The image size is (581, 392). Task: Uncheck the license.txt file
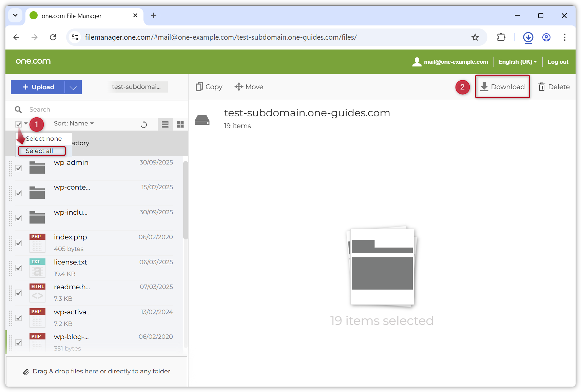click(x=19, y=268)
